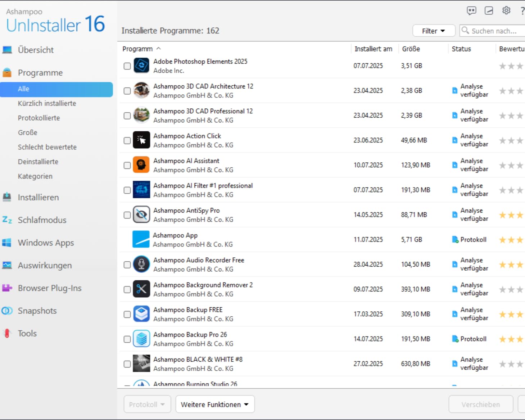
Task: Check Ashampoo 3D CAD Professional 12 checkbox
Action: 127,116
